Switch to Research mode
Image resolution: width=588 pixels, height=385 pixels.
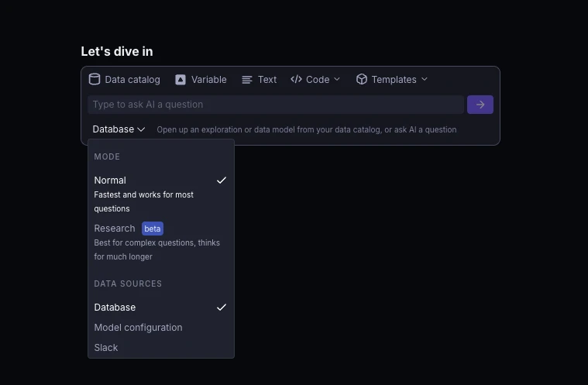coord(115,229)
